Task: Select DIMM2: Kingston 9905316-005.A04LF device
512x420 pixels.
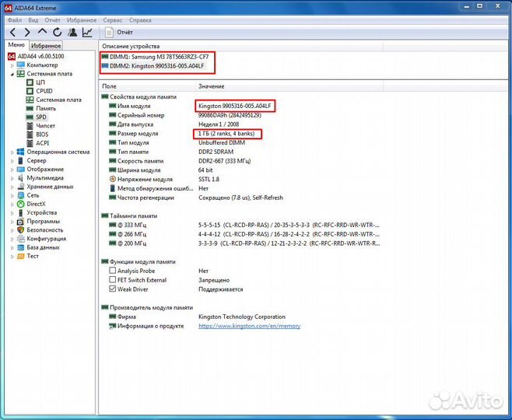Action: [x=153, y=66]
